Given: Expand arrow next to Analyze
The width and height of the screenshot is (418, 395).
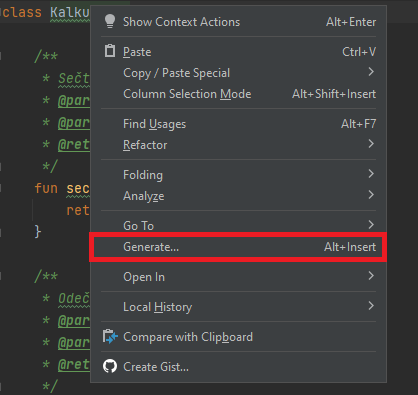Looking at the screenshot, I should click(371, 195).
